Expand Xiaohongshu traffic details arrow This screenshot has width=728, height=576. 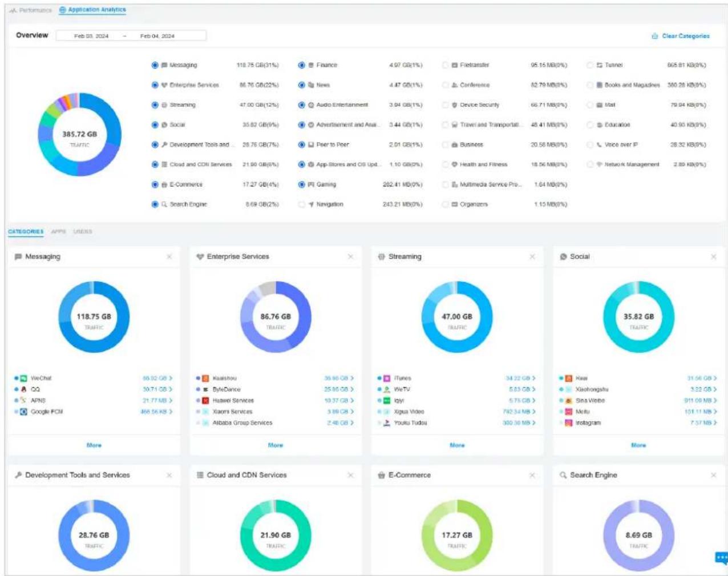(715, 389)
